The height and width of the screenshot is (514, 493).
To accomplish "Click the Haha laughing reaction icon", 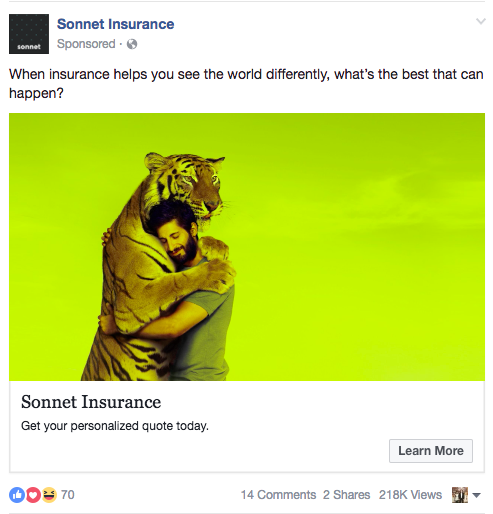I will point(49,495).
